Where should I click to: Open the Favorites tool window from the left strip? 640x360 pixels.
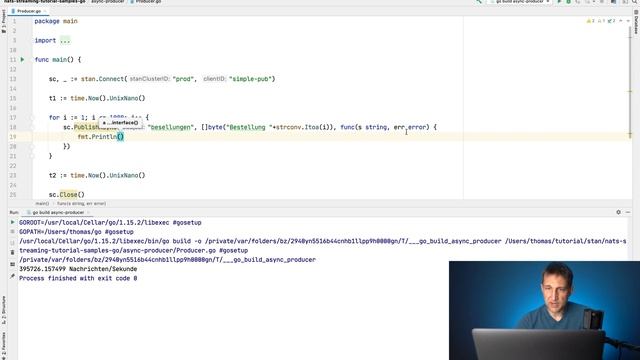click(4, 345)
